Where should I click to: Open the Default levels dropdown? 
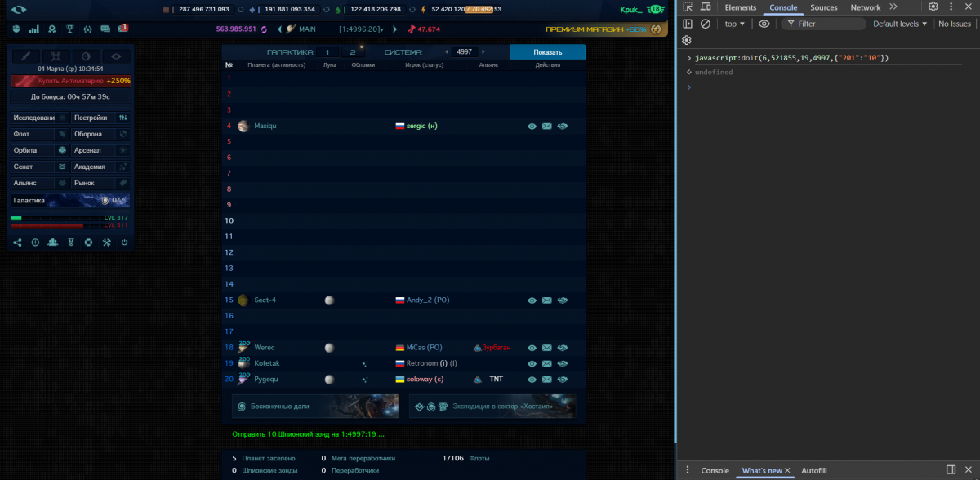pyautogui.click(x=900, y=24)
